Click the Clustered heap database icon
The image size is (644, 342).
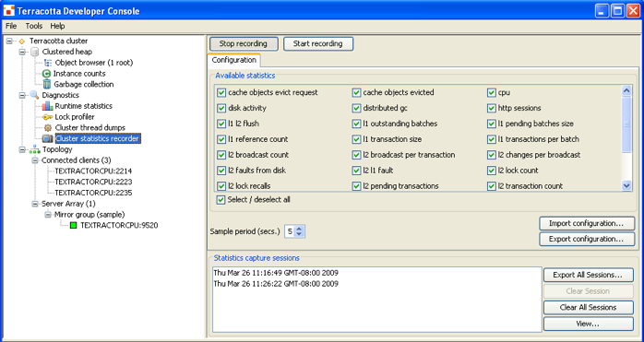click(35, 52)
